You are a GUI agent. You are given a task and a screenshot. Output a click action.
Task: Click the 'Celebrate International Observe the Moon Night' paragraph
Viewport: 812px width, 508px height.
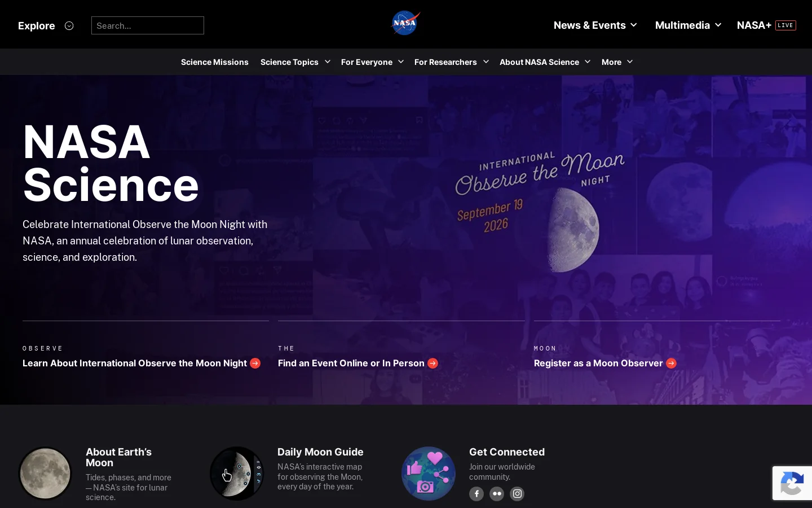[x=145, y=241]
